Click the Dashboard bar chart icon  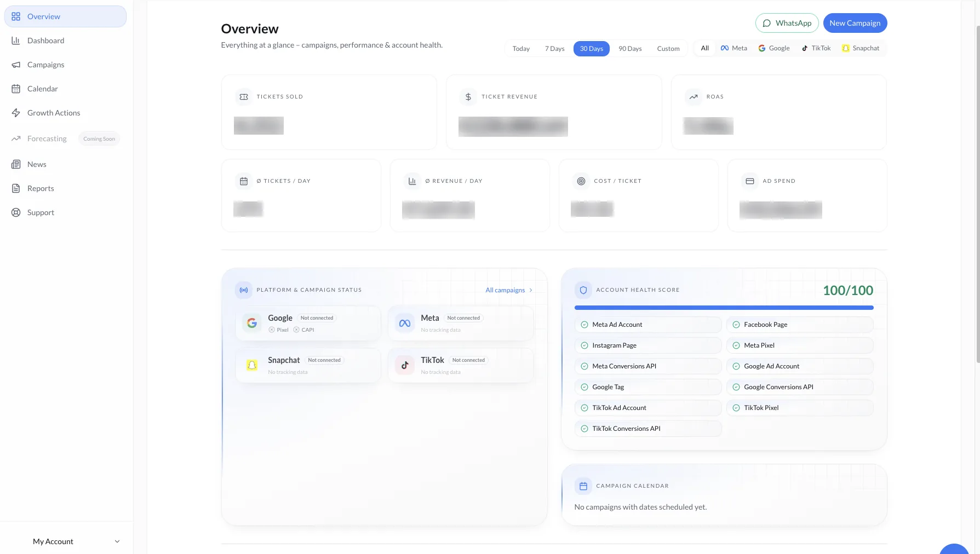point(16,41)
